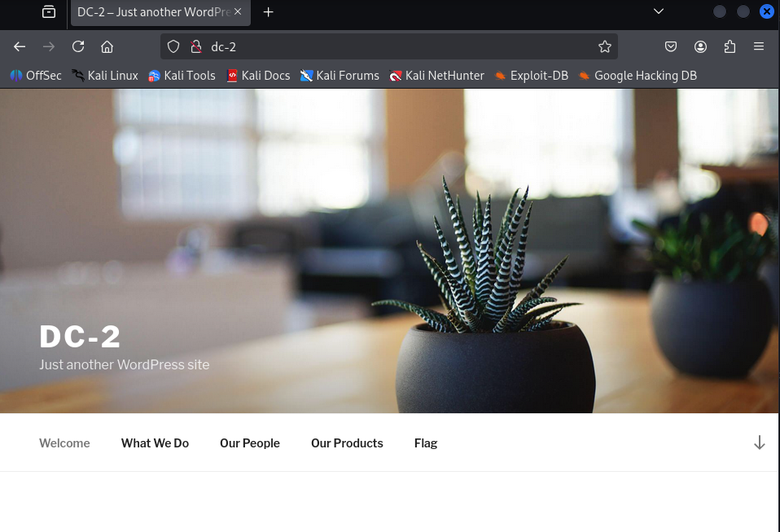Viewport: 780px width, 532px height.
Task: Open the What We Do page
Action: [155, 443]
